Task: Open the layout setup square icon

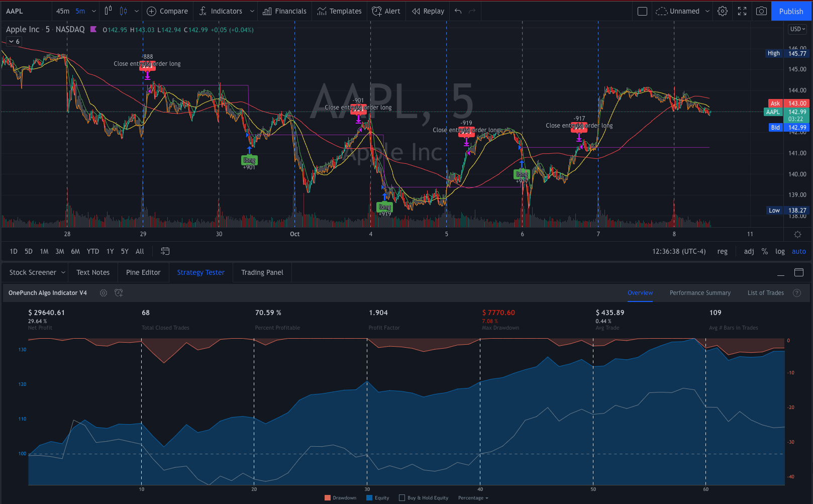Action: point(642,11)
